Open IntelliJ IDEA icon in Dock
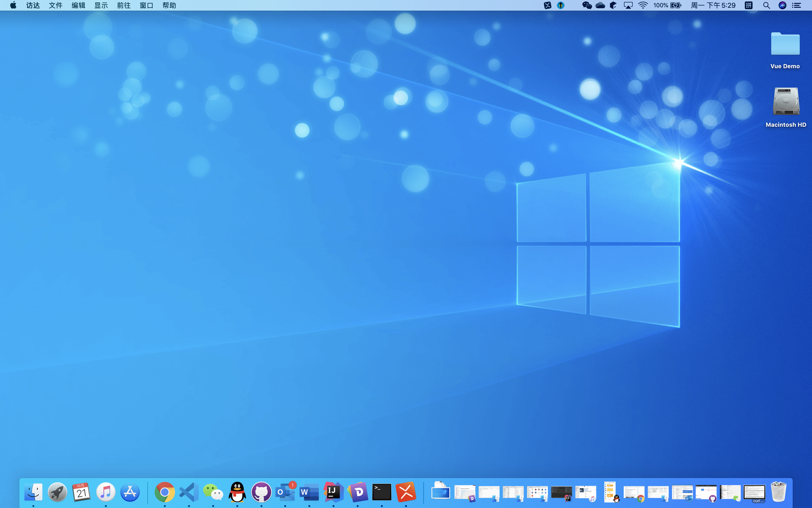 pos(333,492)
